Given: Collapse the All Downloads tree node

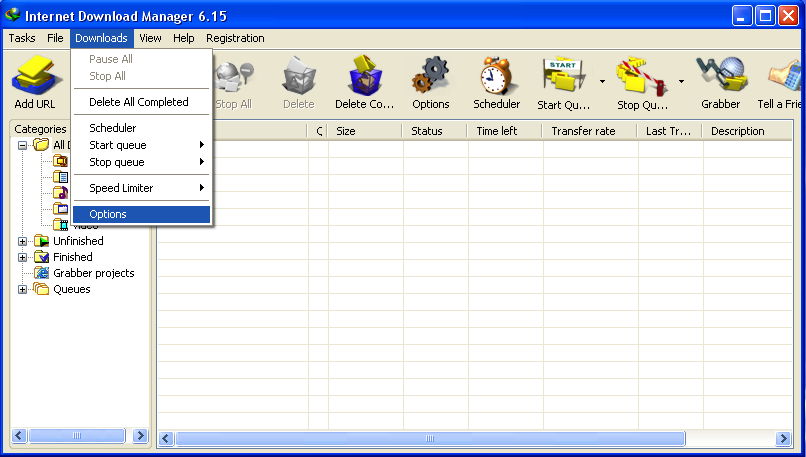Looking at the screenshot, I should coord(23,145).
